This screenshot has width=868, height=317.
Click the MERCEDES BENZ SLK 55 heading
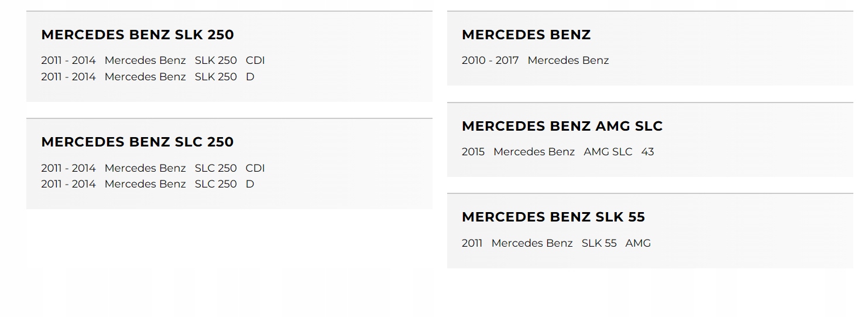553,217
